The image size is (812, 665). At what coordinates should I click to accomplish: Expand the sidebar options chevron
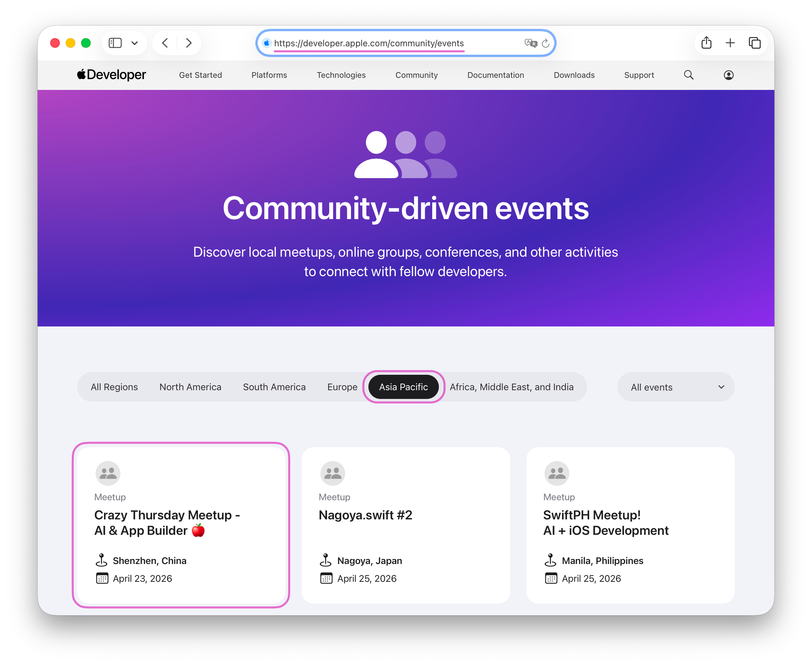pyautogui.click(x=135, y=43)
